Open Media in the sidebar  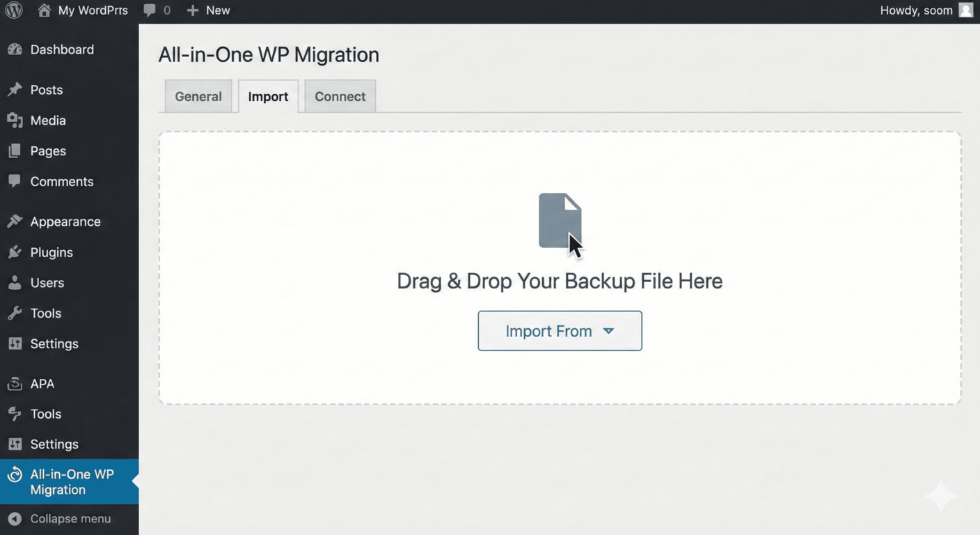point(48,121)
